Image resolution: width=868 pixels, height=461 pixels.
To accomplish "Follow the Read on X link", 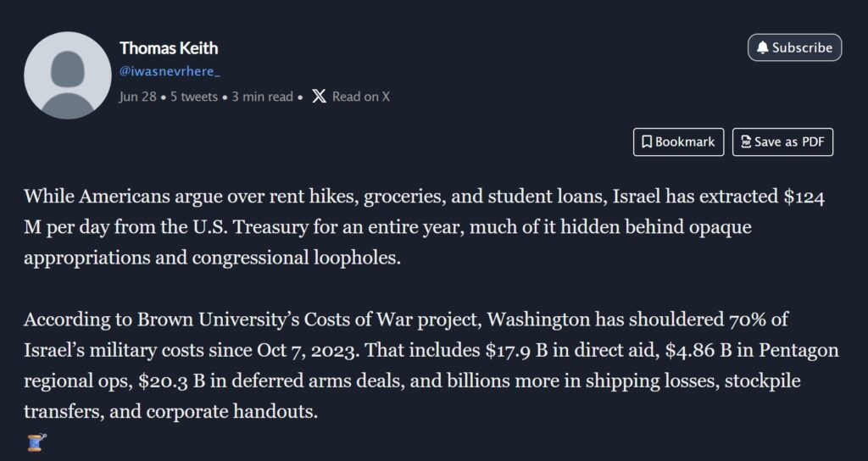I will (x=361, y=96).
